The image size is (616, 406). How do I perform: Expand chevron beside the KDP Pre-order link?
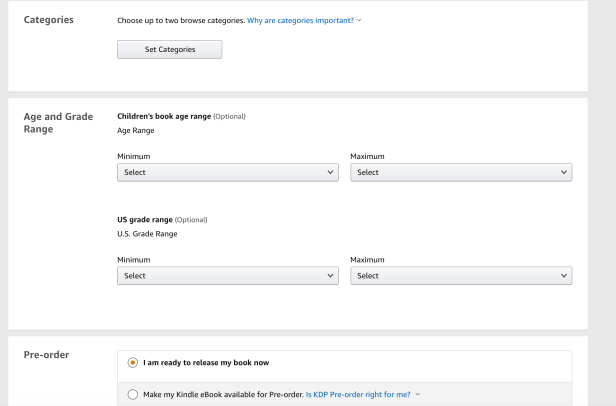tap(418, 394)
